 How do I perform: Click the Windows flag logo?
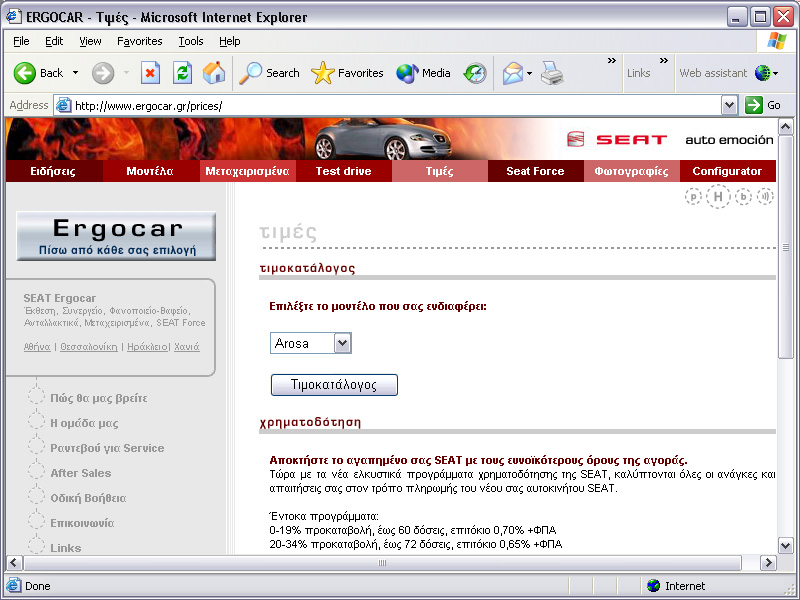click(x=777, y=41)
